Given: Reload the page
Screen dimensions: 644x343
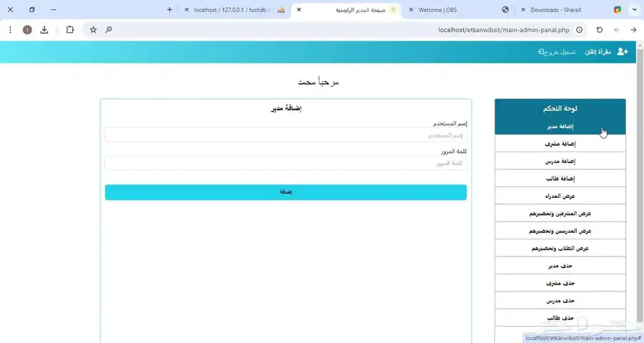Looking at the screenshot, I should pos(600,29).
